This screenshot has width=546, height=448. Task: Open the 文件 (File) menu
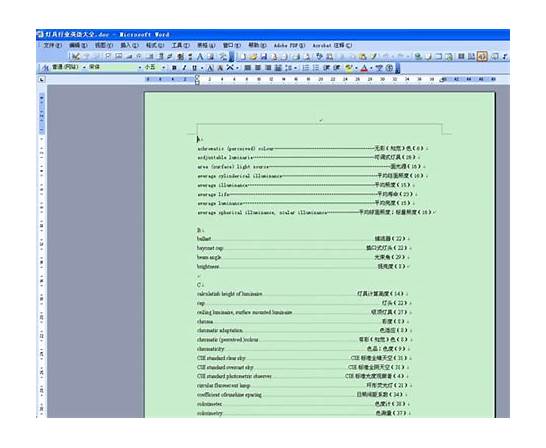52,46
